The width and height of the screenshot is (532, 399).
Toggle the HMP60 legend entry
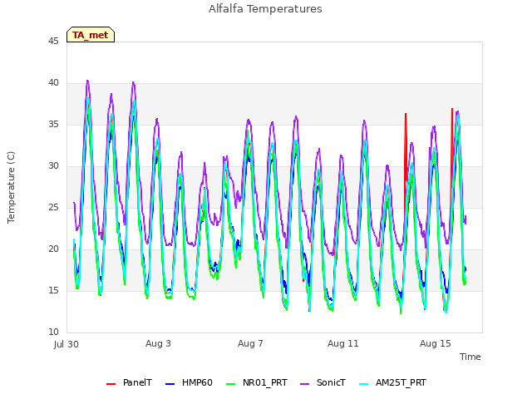click(x=189, y=383)
